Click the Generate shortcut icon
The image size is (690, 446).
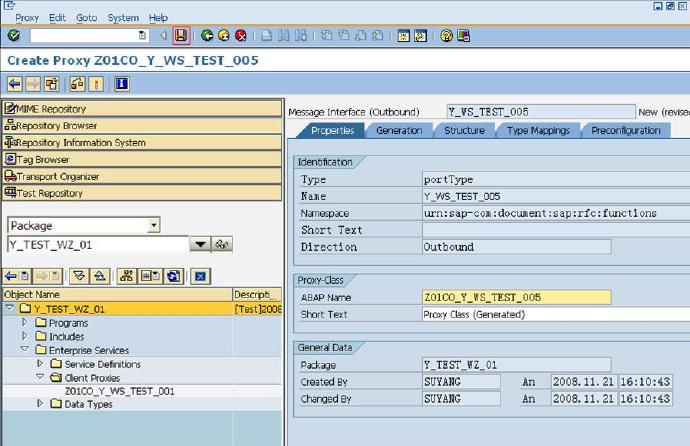tap(420, 36)
